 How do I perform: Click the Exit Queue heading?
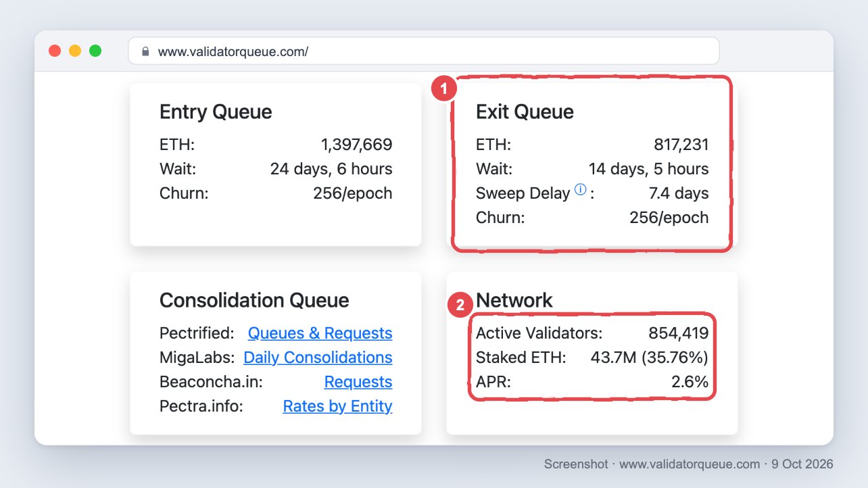525,112
